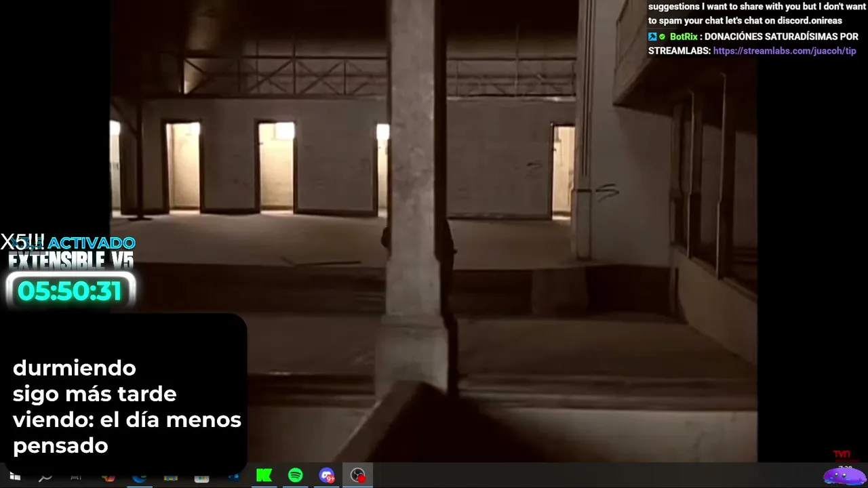Open Microsoft Edge from the taskbar
The height and width of the screenshot is (488, 868).
[139, 476]
